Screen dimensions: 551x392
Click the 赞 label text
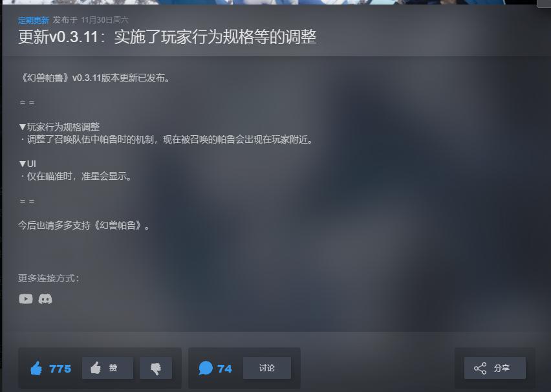point(113,368)
